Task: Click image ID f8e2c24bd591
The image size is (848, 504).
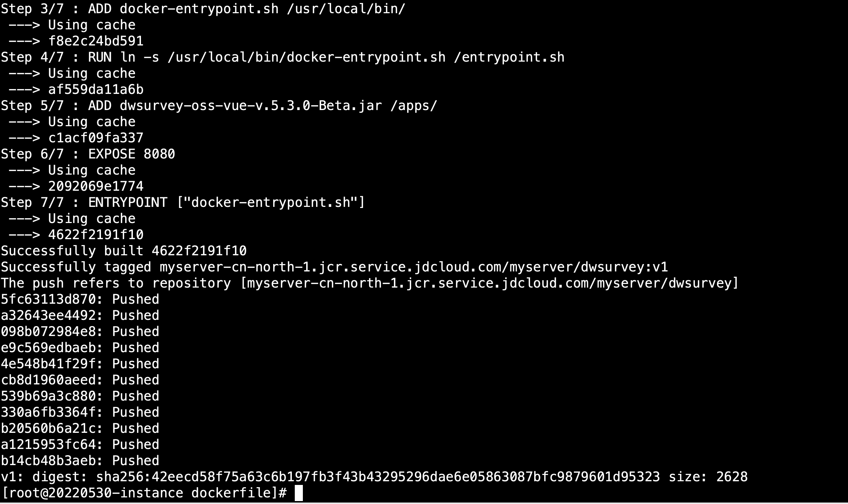Action: pos(96,41)
